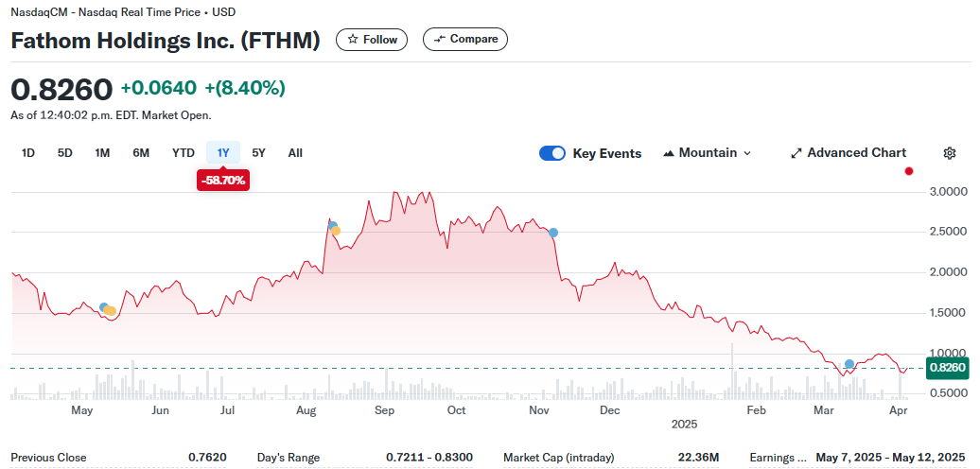Select the 6M time range tab
This screenshot has height=469, width=980.
point(141,153)
